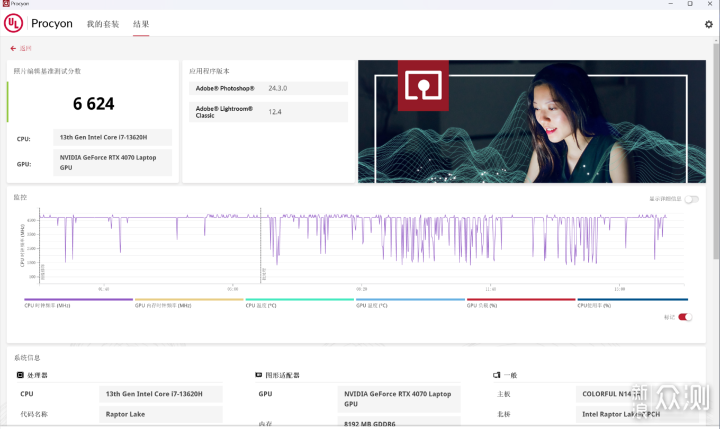
Task: Click the score value 6 624
Action: point(93,104)
